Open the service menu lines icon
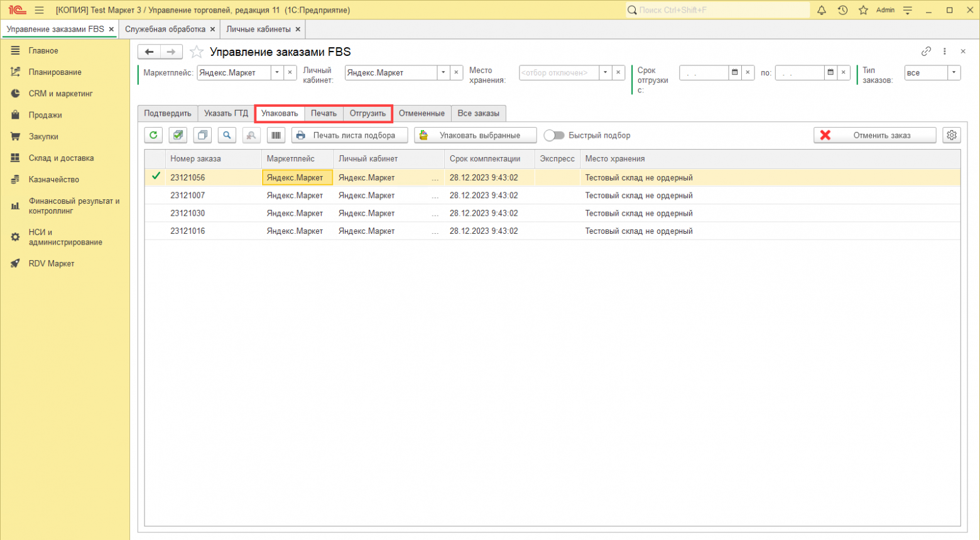The height and width of the screenshot is (540, 980). coord(908,10)
